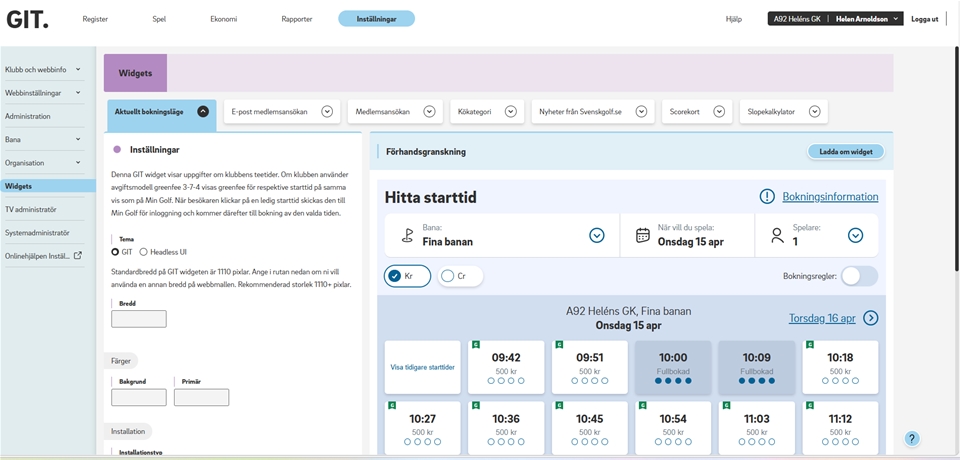Expand Klubb och webbinfo sidebar menu

[78, 70]
